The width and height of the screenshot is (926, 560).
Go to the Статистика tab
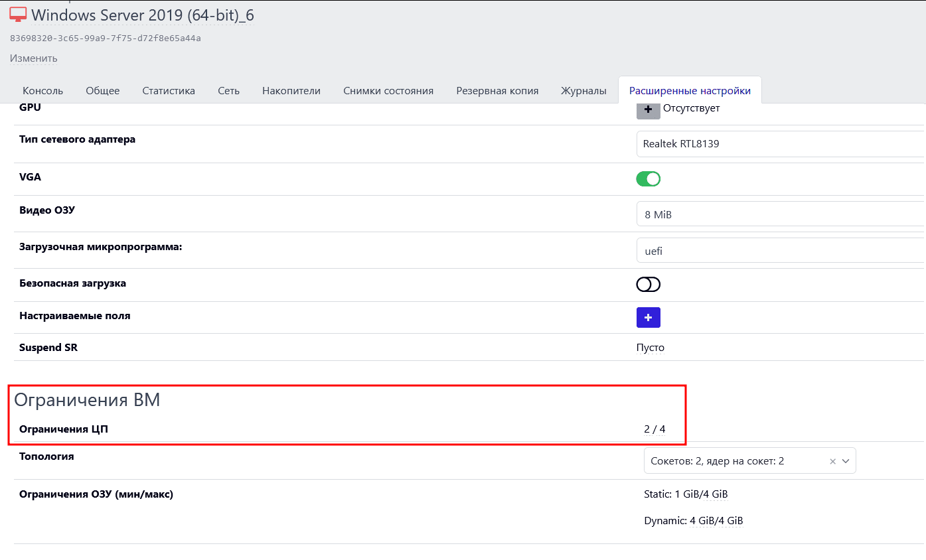pyautogui.click(x=169, y=91)
